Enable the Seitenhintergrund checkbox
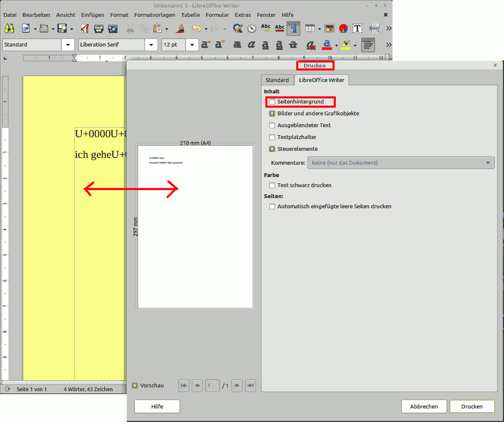The image size is (504, 422). coord(272,102)
